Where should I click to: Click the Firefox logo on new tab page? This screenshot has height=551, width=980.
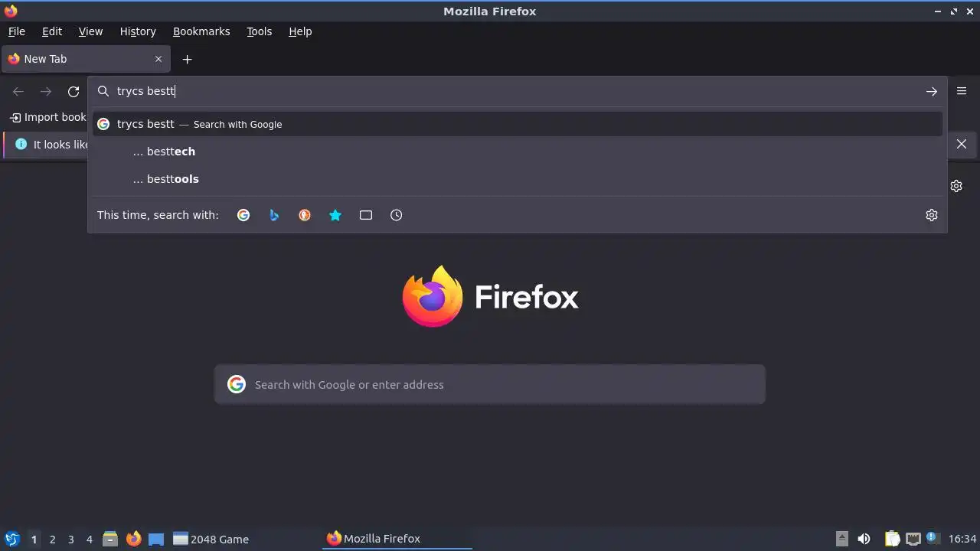point(433,296)
